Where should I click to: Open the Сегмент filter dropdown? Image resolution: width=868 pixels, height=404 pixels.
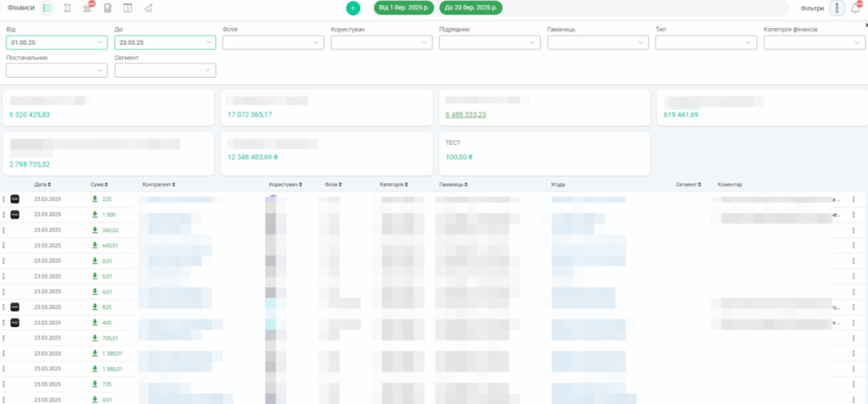tap(164, 70)
